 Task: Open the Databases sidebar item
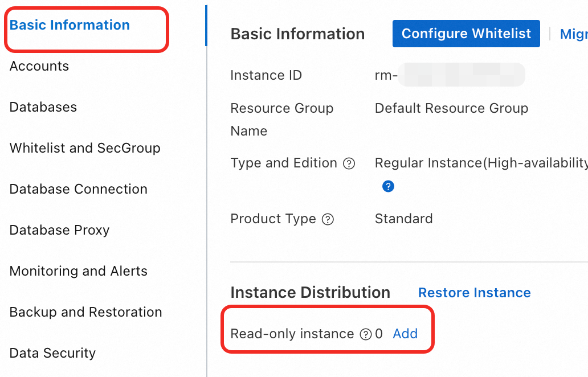43,107
